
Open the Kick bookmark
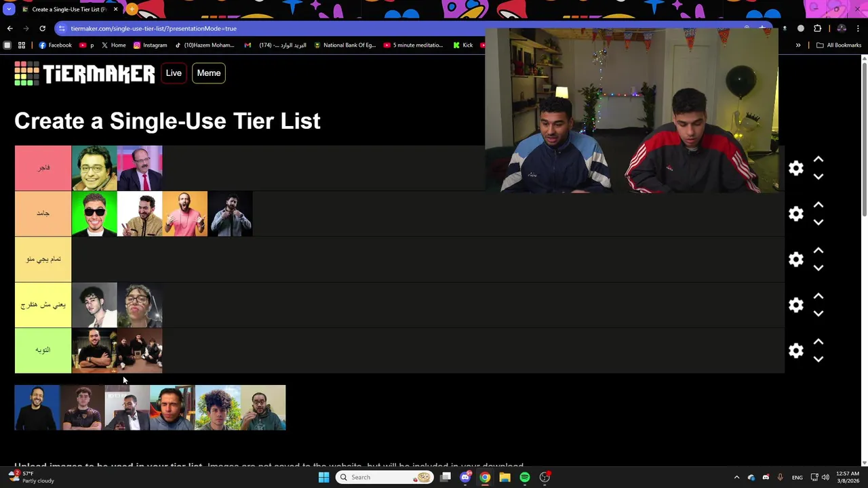pyautogui.click(x=463, y=45)
